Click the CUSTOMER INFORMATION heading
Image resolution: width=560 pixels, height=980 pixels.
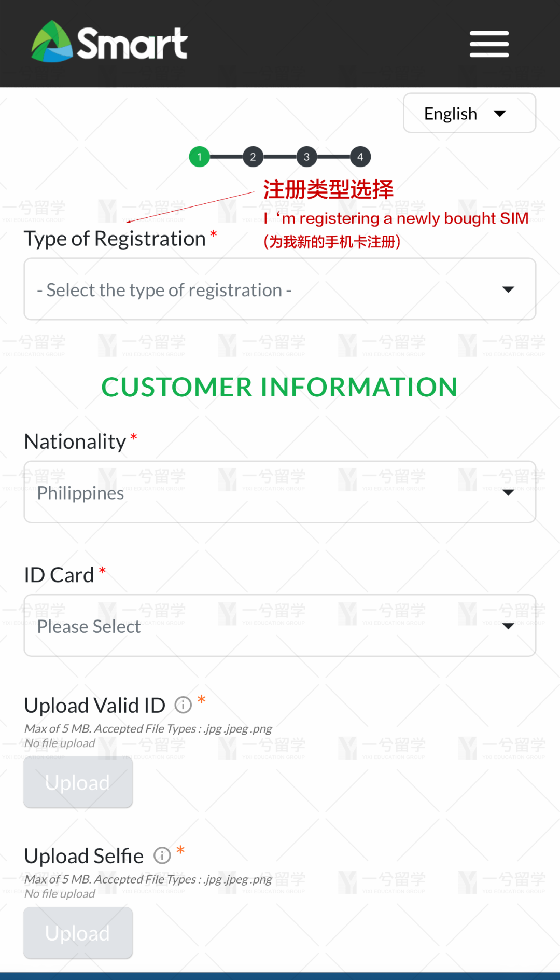tap(279, 387)
